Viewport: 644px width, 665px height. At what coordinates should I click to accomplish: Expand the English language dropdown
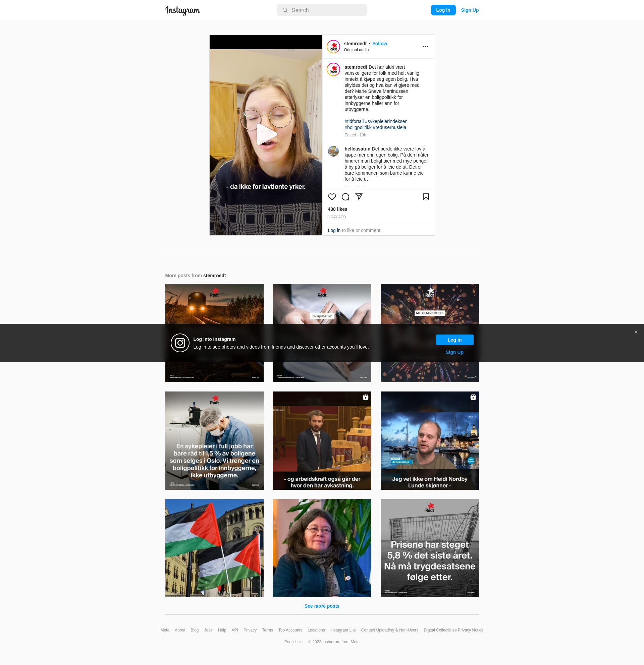coord(293,642)
